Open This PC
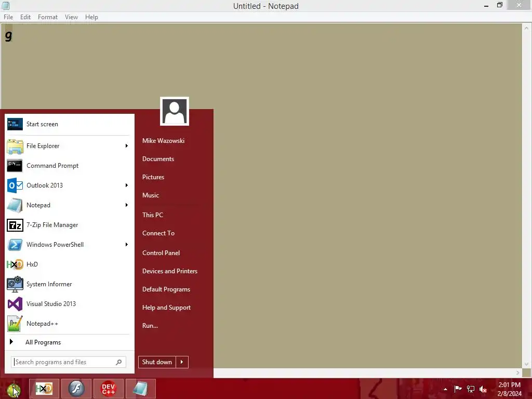The width and height of the screenshot is (532, 399). (153, 215)
